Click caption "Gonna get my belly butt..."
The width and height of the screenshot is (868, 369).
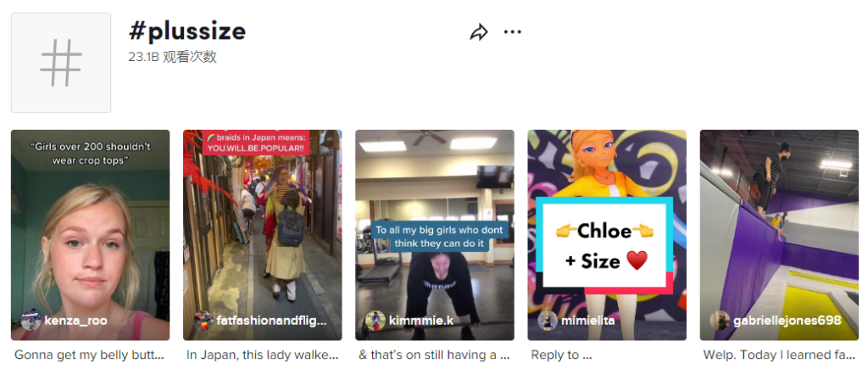(89, 355)
